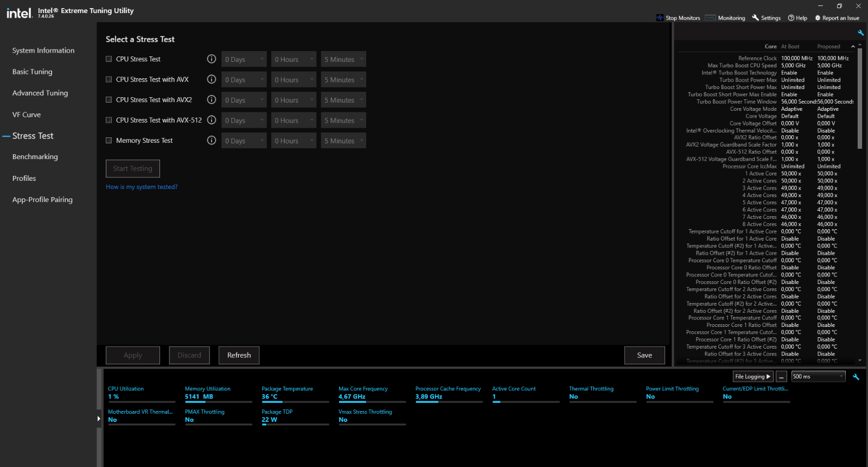The height and width of the screenshot is (467, 868).
Task: Click the Intel logo icon
Action: click(x=19, y=12)
